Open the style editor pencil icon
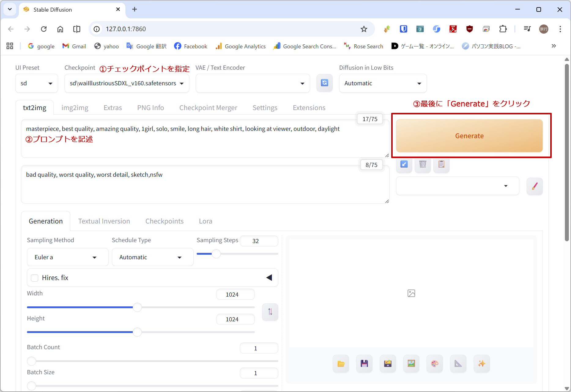Image resolution: width=571 pixels, height=392 pixels. coord(534,186)
